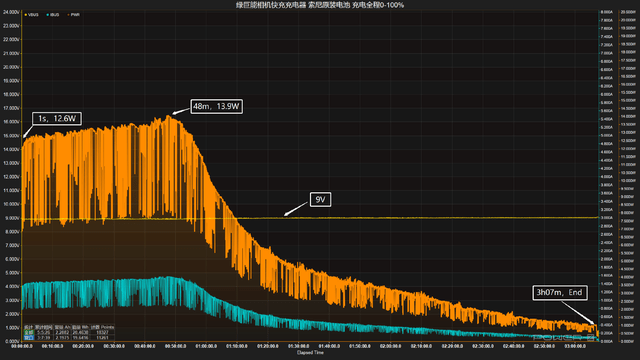This screenshot has height=360, width=640.
Task: Click the 24.000V label on voltage axis
Action: click(11, 12)
